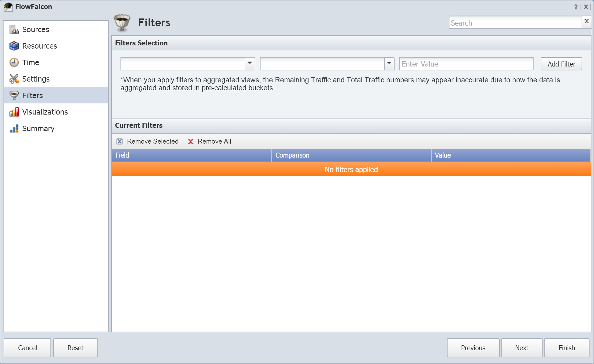Click the Previous navigation button
594x364 pixels.
pos(473,347)
